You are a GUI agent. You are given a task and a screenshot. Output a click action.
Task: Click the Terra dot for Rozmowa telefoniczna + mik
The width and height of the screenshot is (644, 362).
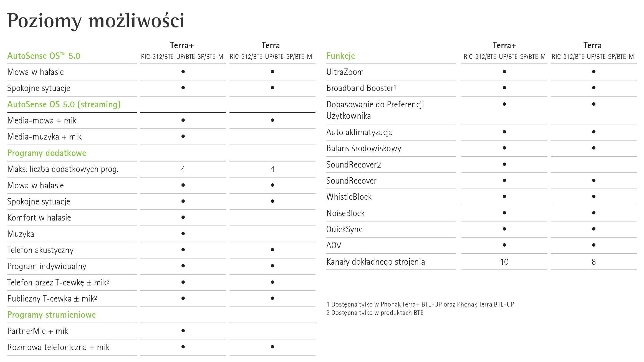(272, 347)
